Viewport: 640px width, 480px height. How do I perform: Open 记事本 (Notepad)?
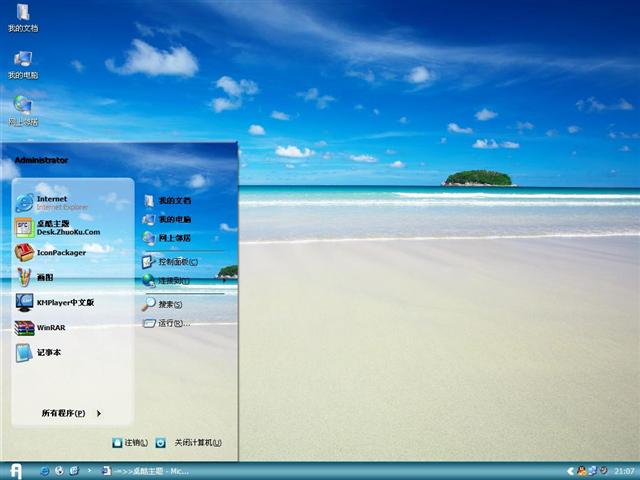[x=48, y=352]
